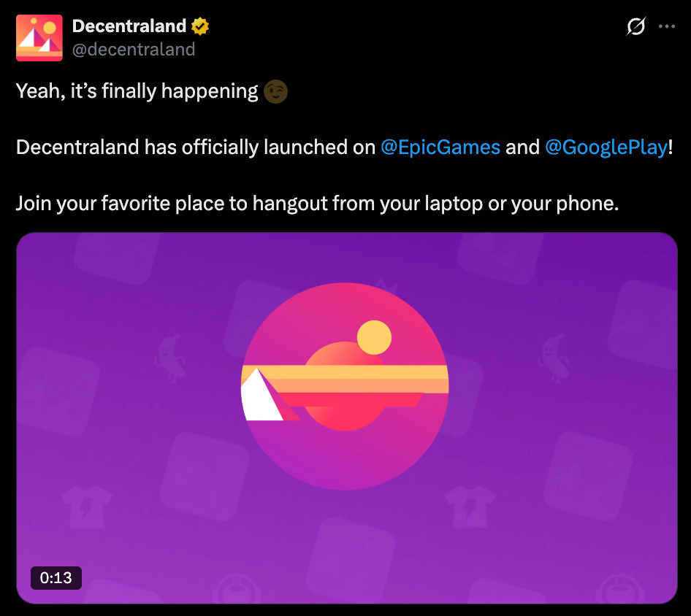Click the "Join your favorite place" sentence
This screenshot has width=691, height=616.
317,203
